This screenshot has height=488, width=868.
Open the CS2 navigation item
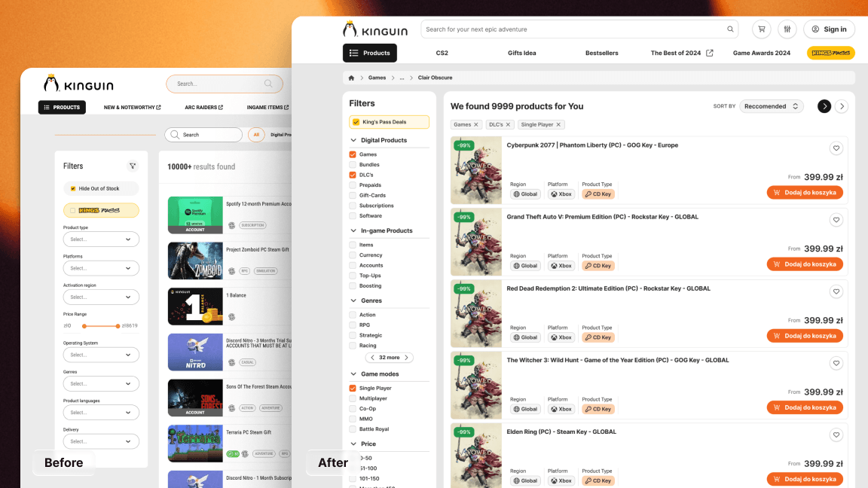click(442, 53)
